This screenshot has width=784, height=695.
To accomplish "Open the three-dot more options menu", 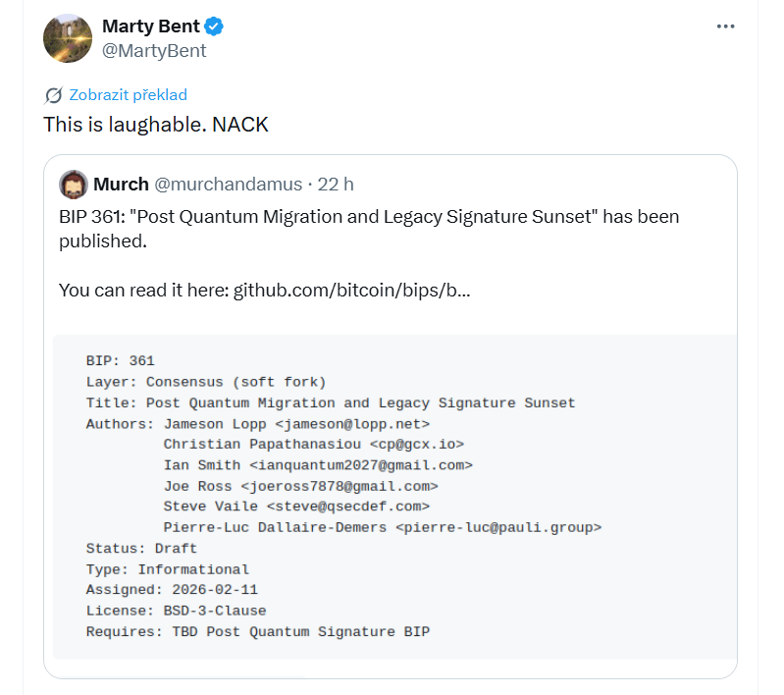I will (725, 27).
